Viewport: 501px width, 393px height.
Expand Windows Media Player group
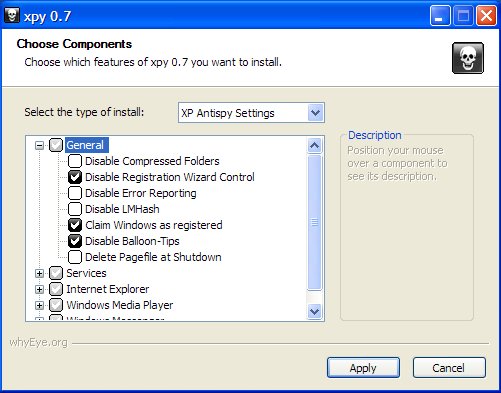(39, 305)
